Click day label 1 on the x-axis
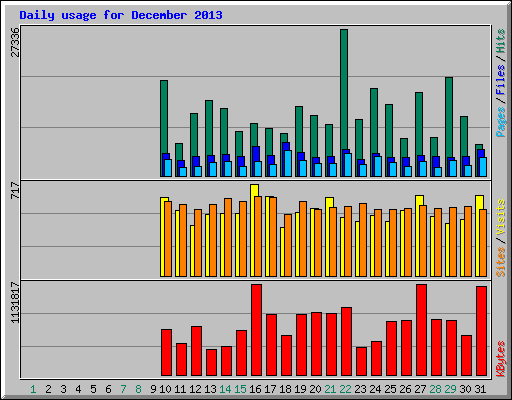 point(33,389)
